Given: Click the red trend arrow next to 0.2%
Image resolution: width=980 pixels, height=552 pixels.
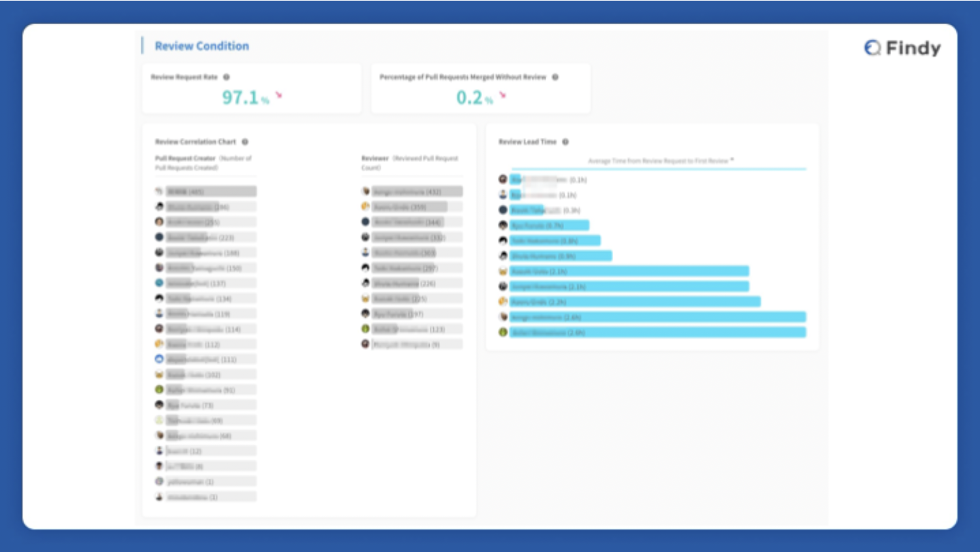Looking at the screenshot, I should [x=502, y=95].
